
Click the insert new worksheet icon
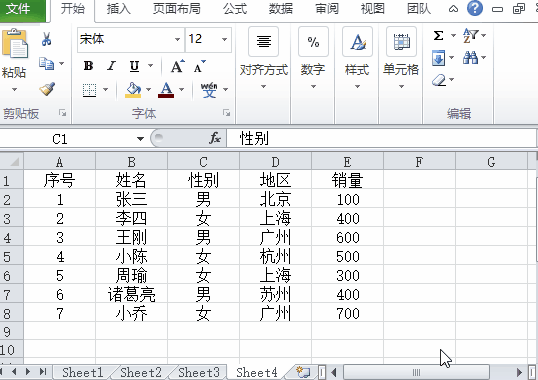(x=303, y=372)
